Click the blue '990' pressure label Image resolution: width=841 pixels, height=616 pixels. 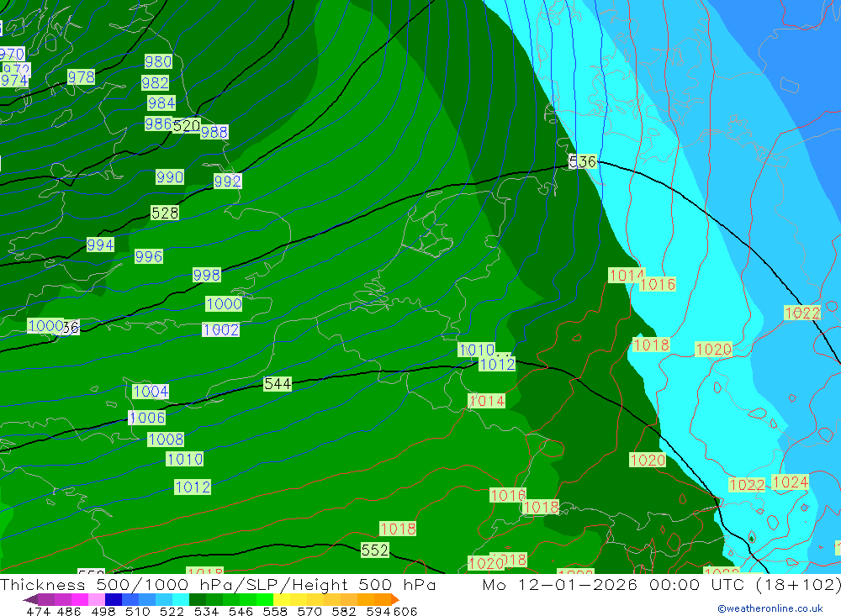[x=170, y=177]
